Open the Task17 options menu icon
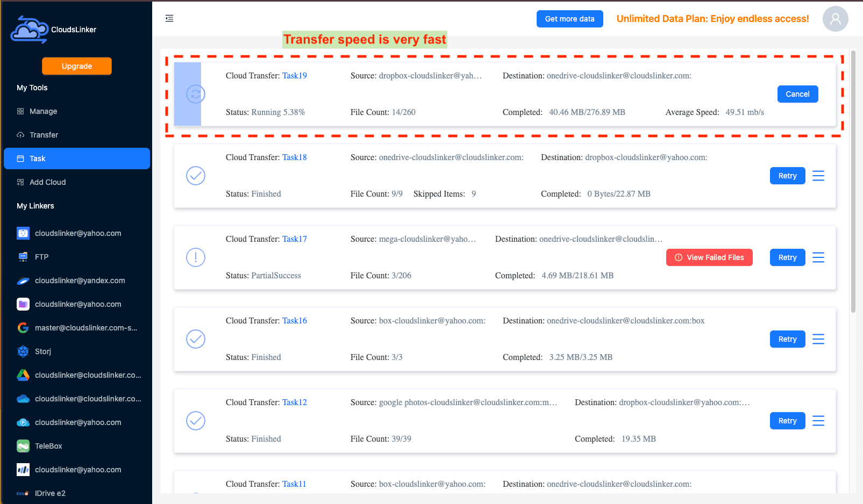This screenshot has width=863, height=504. [818, 257]
